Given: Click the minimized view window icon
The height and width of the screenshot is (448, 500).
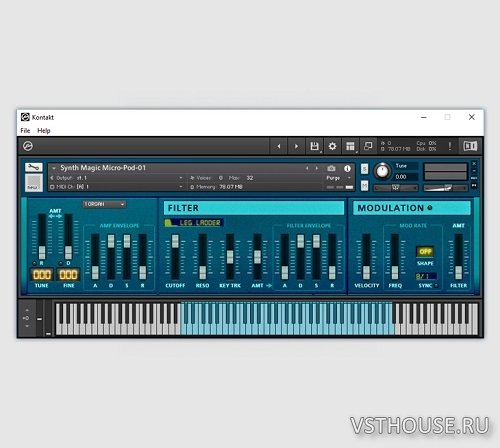Looking at the screenshot, I should click(x=368, y=146).
